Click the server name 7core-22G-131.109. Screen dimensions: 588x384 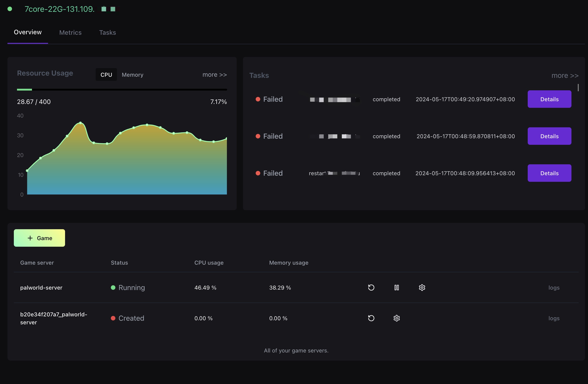pos(60,9)
